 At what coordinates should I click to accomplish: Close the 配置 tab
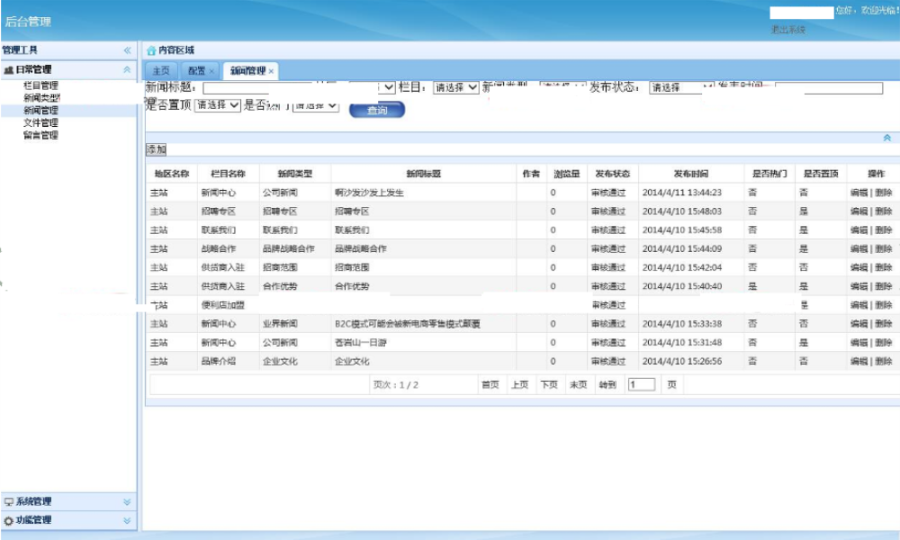(212, 71)
